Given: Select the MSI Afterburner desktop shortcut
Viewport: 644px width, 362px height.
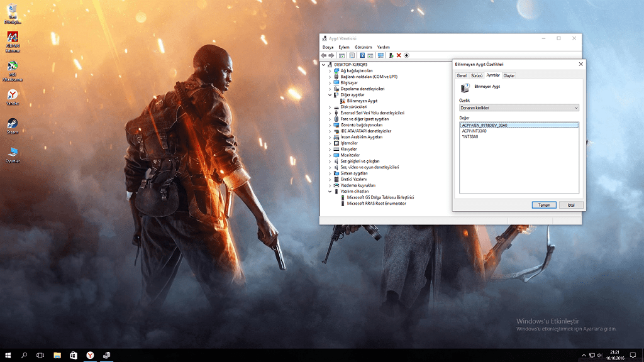Looking at the screenshot, I should tap(13, 71).
